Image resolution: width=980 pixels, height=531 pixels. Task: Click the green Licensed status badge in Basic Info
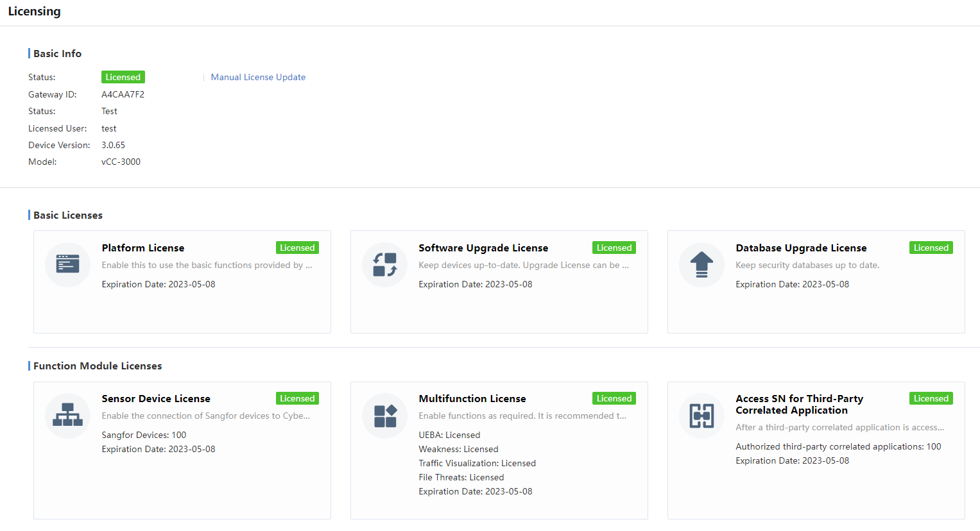point(123,77)
